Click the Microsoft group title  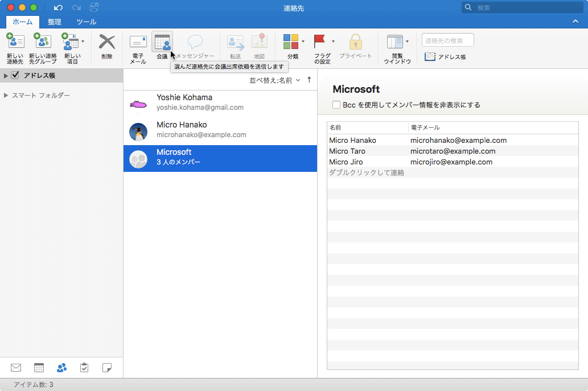[x=356, y=89]
